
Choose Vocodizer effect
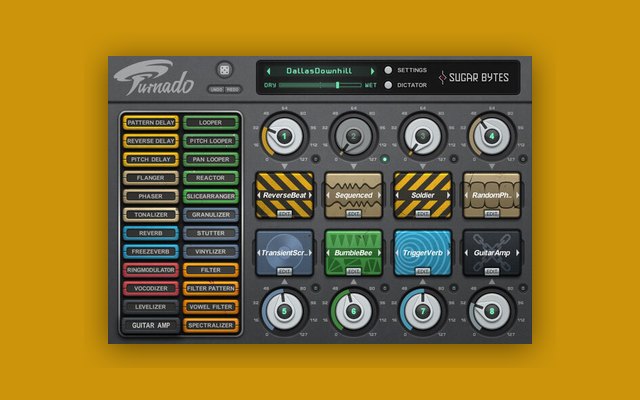coord(151,288)
